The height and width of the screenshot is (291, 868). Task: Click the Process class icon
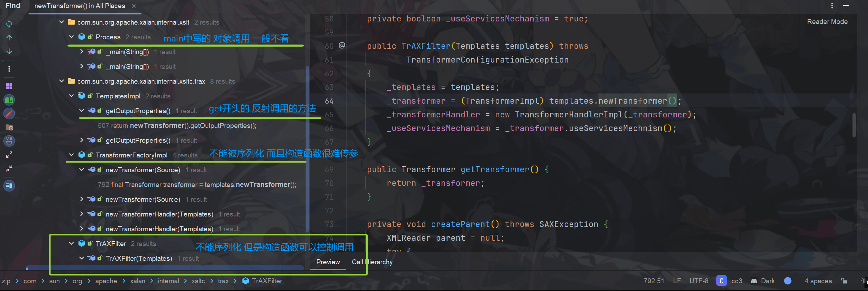[x=82, y=37]
